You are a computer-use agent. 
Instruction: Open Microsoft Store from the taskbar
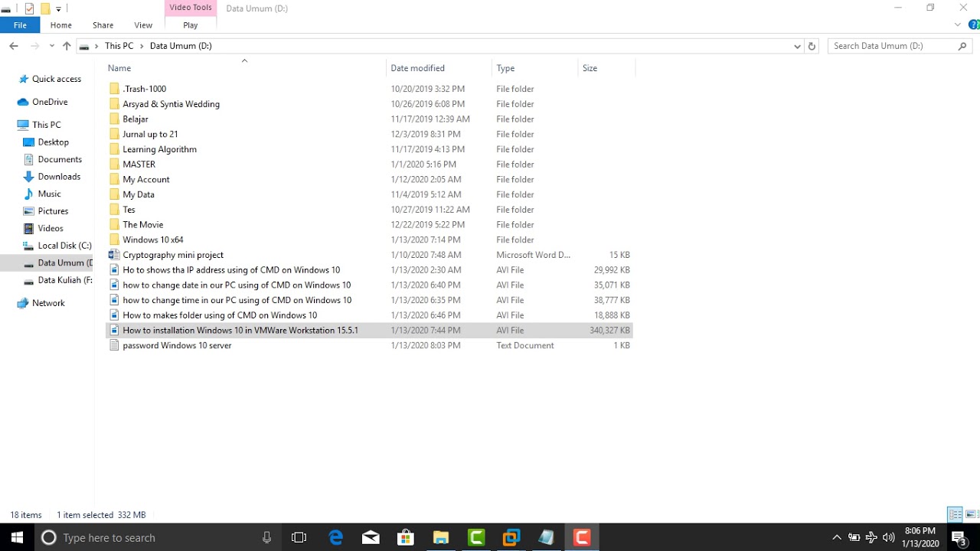[x=405, y=537]
